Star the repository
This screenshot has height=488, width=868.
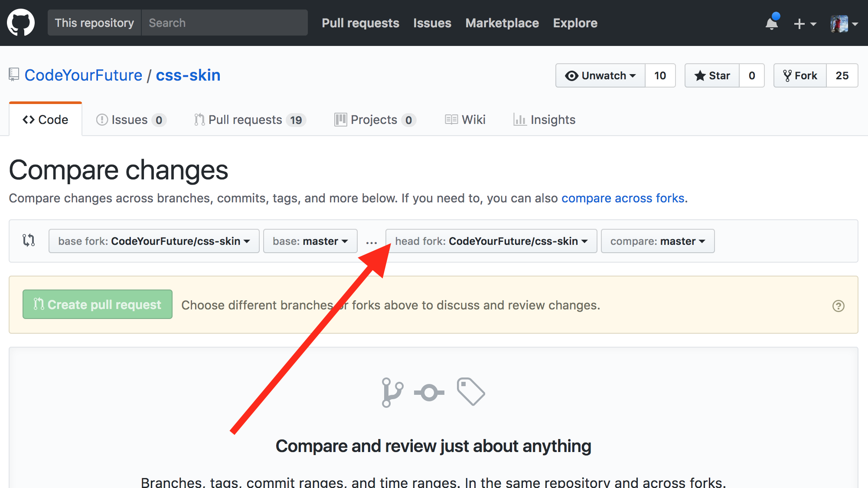[x=712, y=75]
